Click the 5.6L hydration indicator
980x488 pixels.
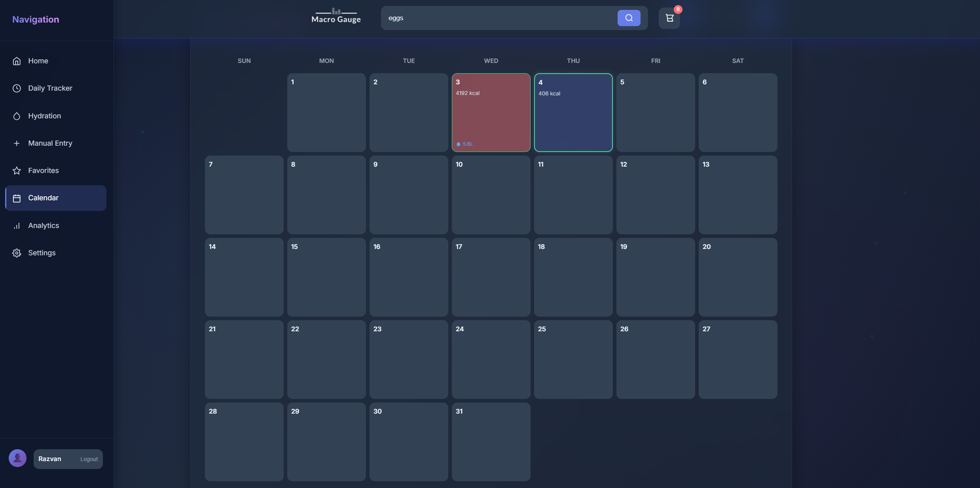(464, 144)
